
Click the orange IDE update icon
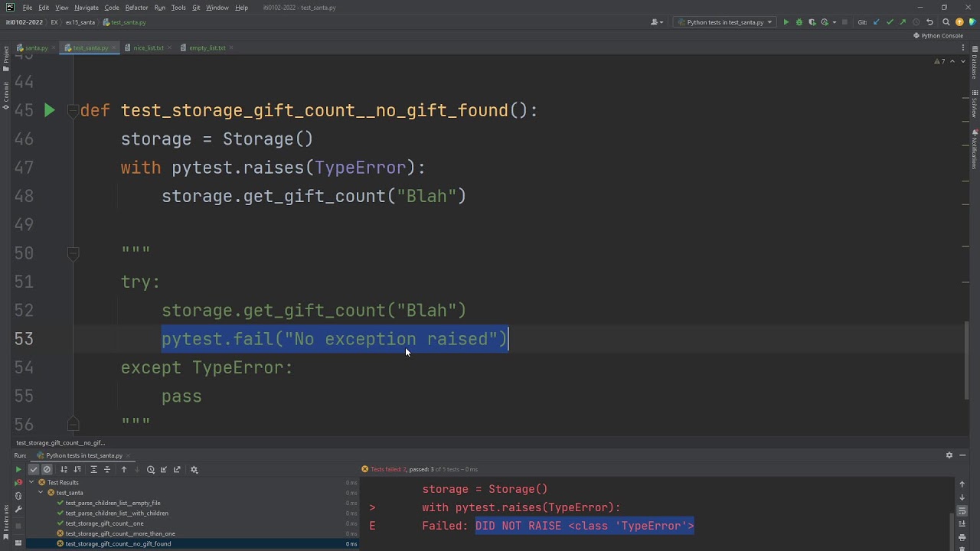[959, 22]
